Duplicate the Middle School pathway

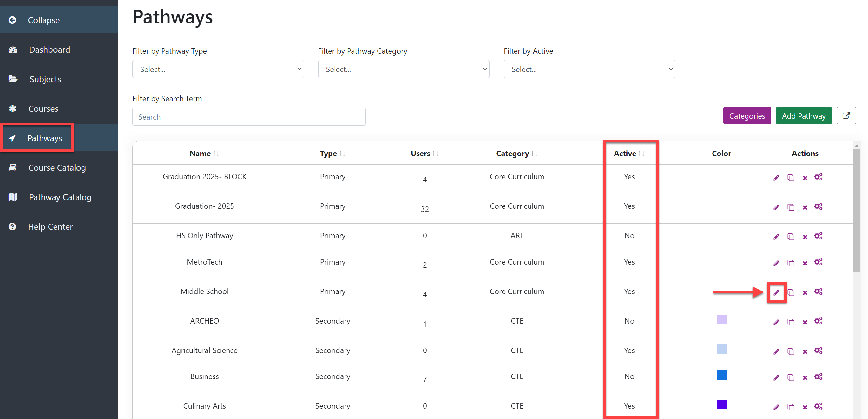pyautogui.click(x=791, y=292)
